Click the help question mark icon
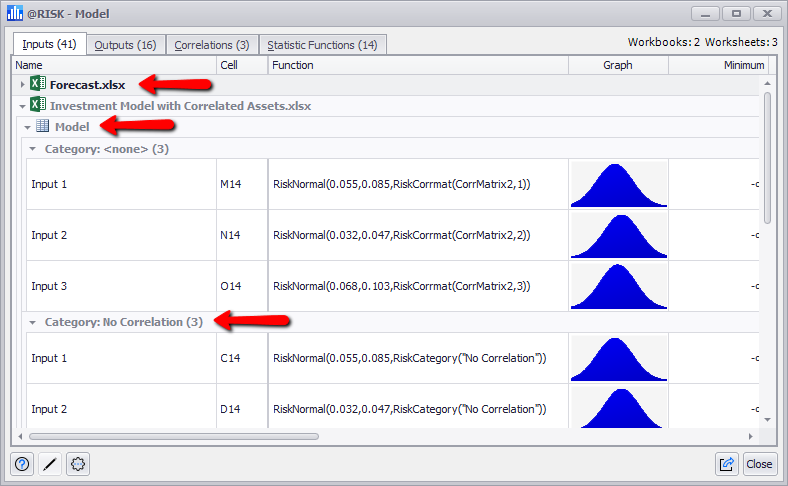The width and height of the screenshot is (788, 486). coord(22,464)
